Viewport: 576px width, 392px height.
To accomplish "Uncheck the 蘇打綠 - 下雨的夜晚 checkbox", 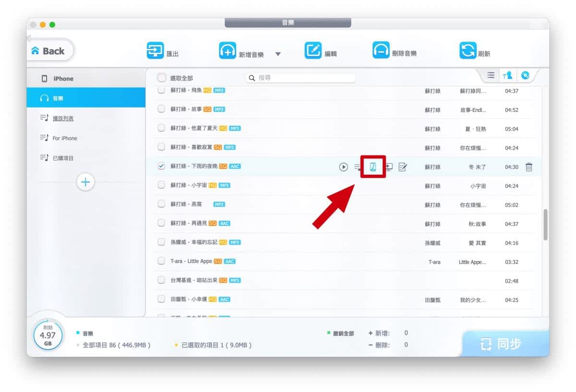I will coord(161,166).
